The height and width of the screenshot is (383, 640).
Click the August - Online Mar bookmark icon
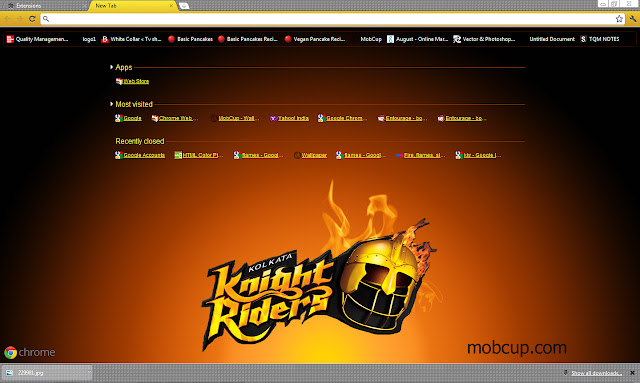click(x=391, y=39)
